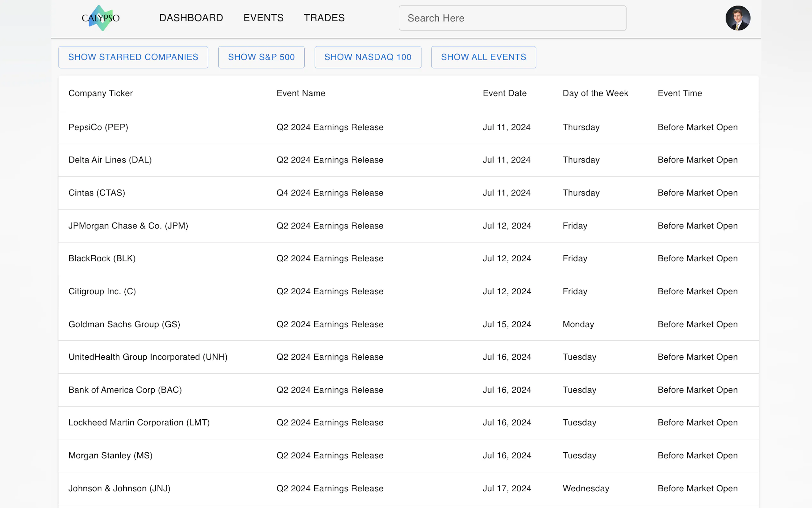812x508 pixels.
Task: Open the Goldman Sachs Group (GS) row
Action: pyautogui.click(x=124, y=324)
